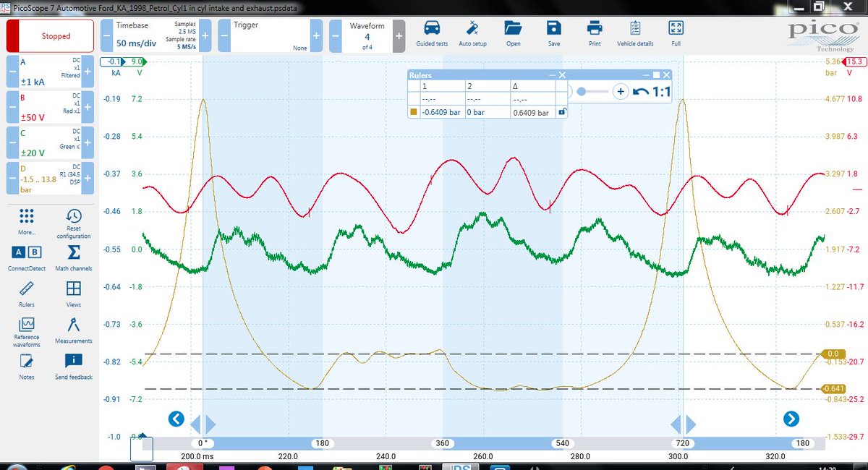This screenshot has width=868, height=470.
Task: Toggle capture with the Stopped button
Action: click(x=51, y=35)
